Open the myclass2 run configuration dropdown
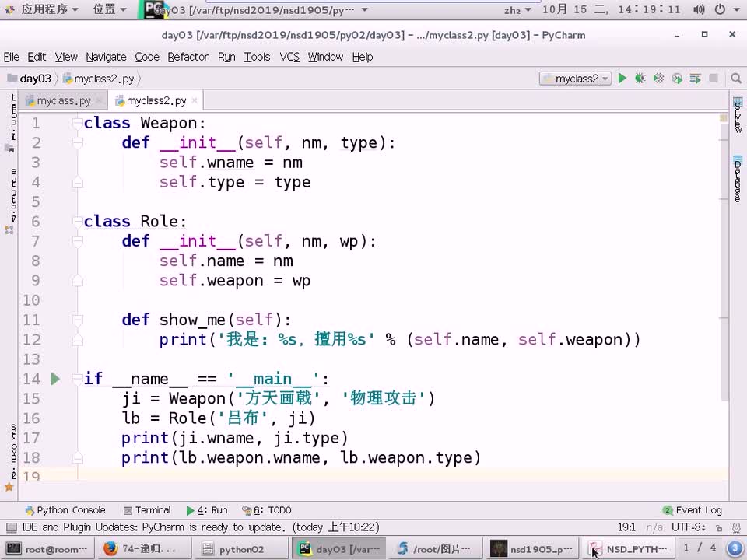The image size is (747, 560). (575, 79)
